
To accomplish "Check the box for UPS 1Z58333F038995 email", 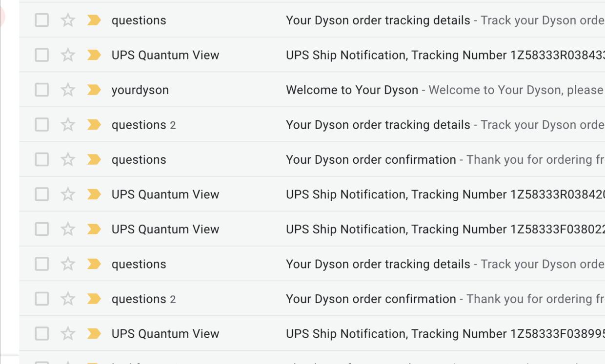I will coord(42,334).
